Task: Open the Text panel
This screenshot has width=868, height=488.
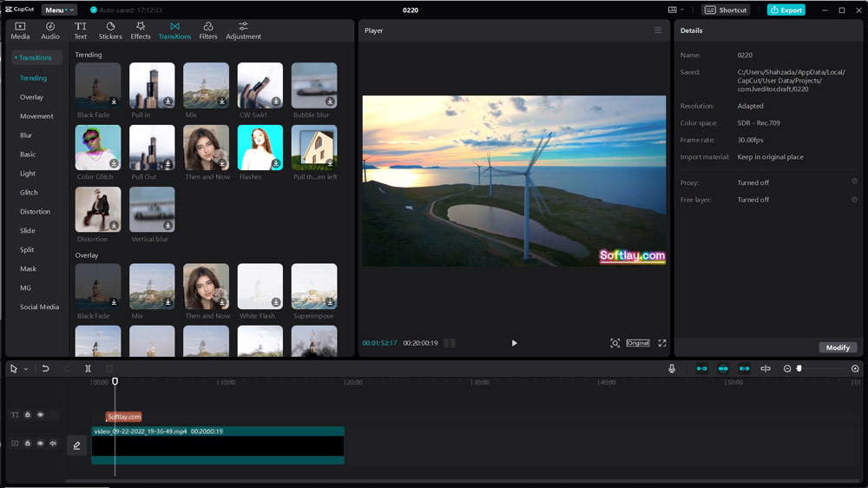Action: pos(80,30)
